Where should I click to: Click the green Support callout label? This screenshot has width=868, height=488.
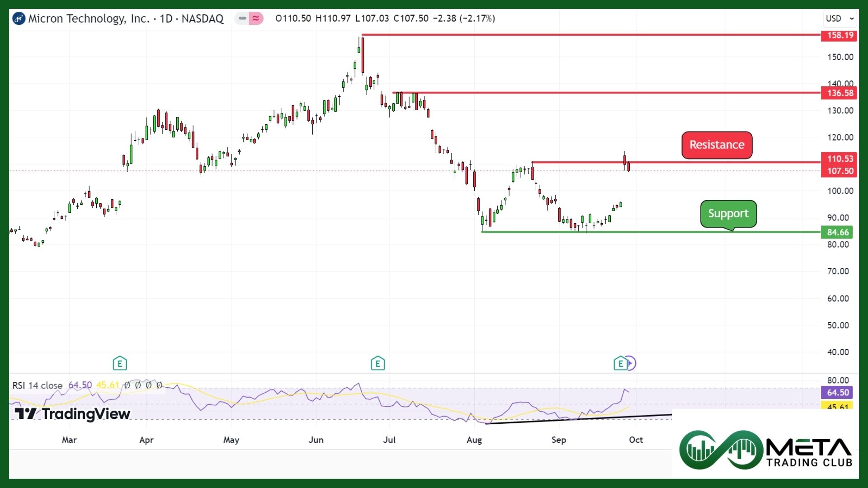(x=728, y=214)
